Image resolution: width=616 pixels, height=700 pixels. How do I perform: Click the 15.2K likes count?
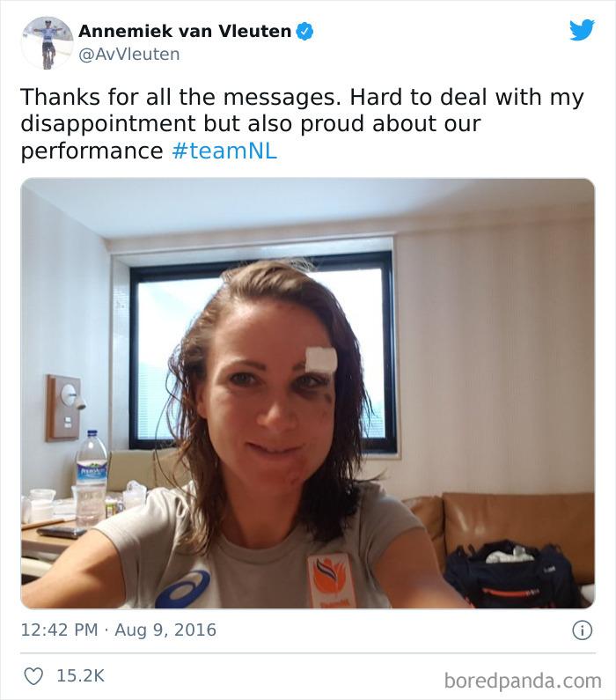(80, 676)
